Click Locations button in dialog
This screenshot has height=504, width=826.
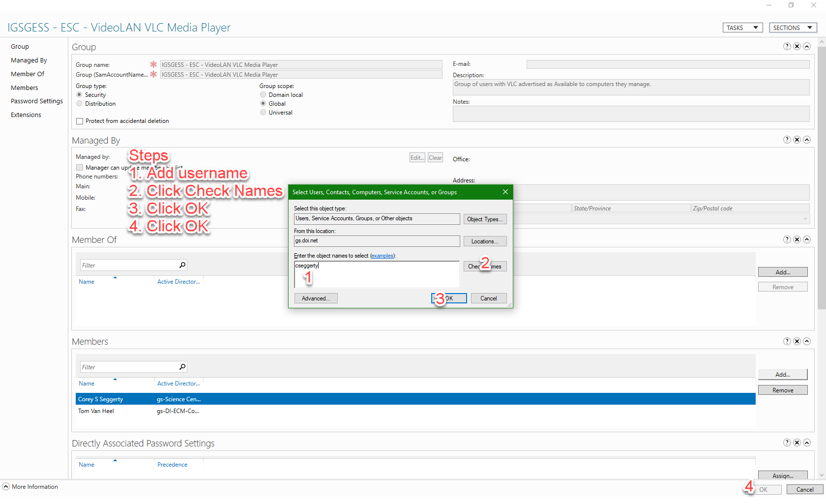485,241
